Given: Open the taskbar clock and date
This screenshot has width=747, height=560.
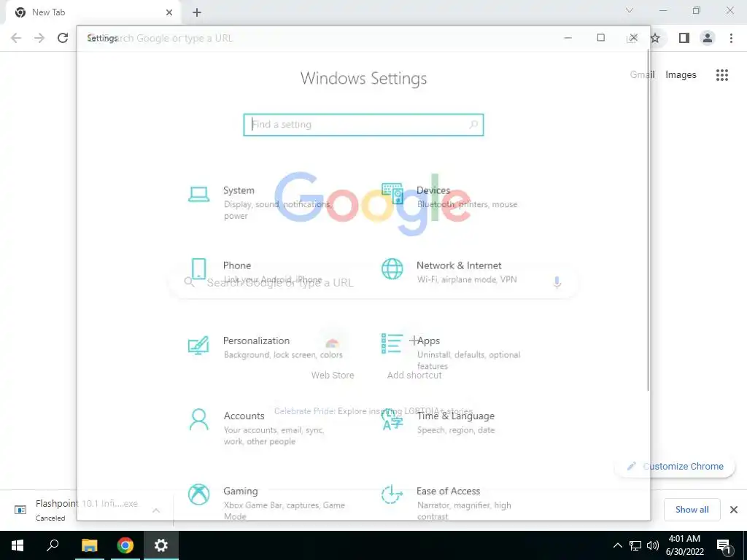Looking at the screenshot, I should tap(684, 545).
